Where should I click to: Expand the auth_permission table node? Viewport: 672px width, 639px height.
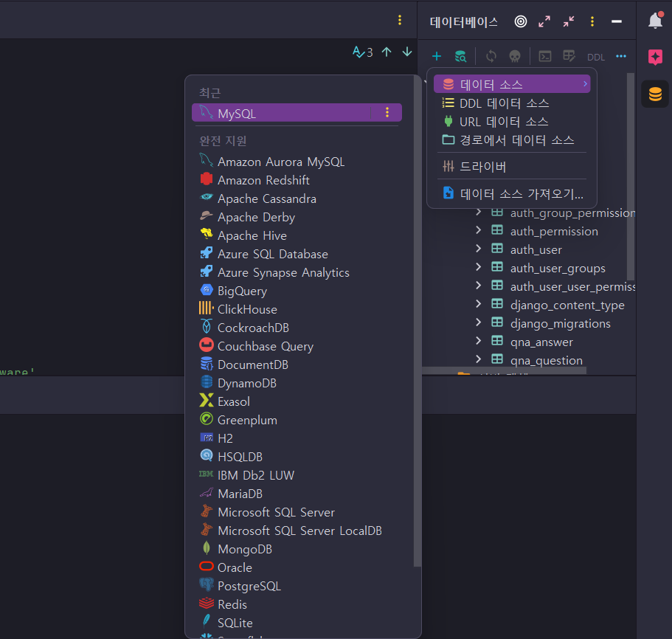coord(478,230)
